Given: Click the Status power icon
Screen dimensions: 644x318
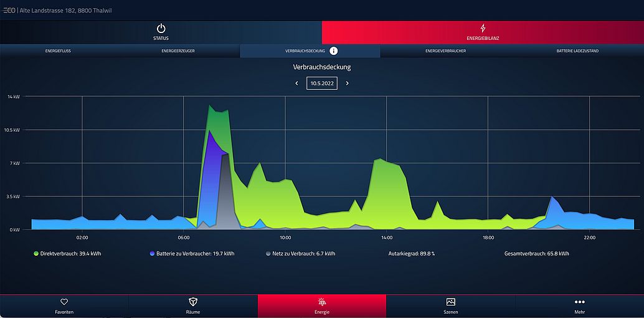Looking at the screenshot, I should (x=161, y=29).
